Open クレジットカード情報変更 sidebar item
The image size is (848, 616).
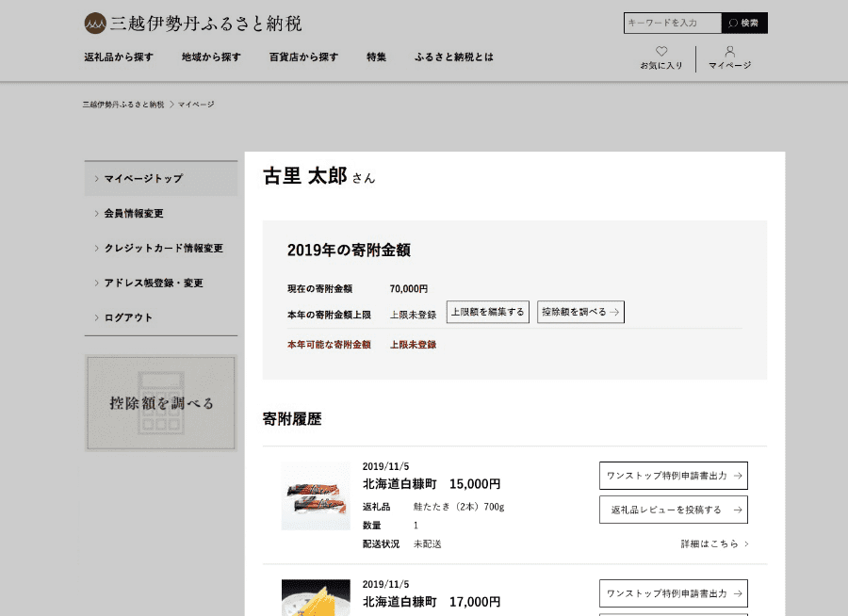coord(163,249)
